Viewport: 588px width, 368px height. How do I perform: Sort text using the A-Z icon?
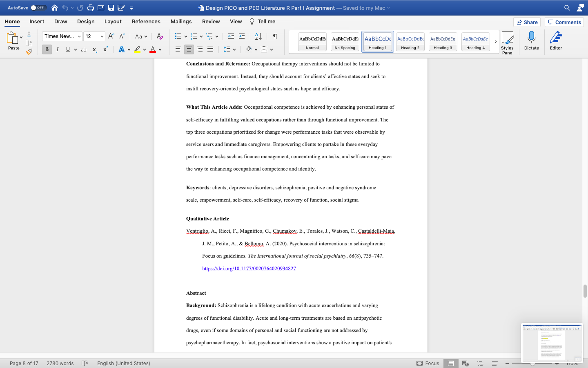(x=258, y=36)
